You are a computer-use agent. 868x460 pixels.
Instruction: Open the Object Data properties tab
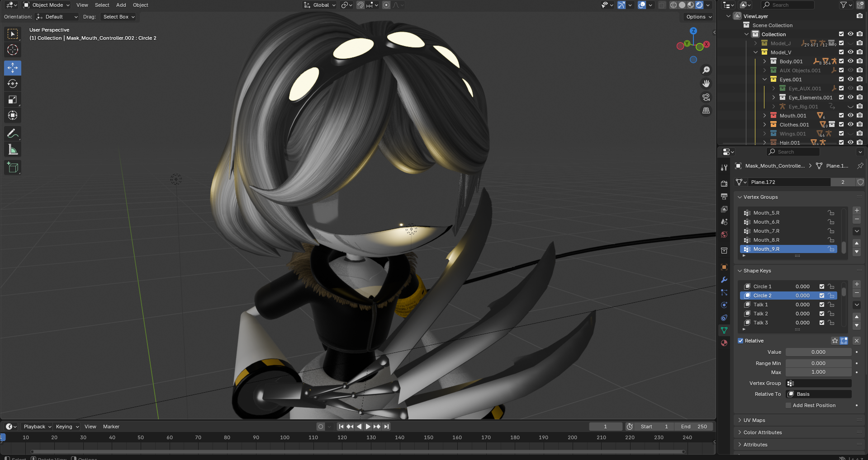724,330
